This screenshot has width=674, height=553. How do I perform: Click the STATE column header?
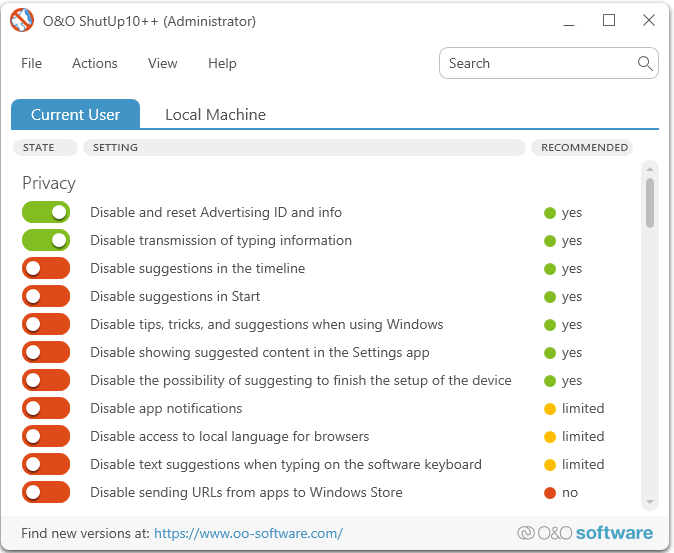(x=45, y=147)
